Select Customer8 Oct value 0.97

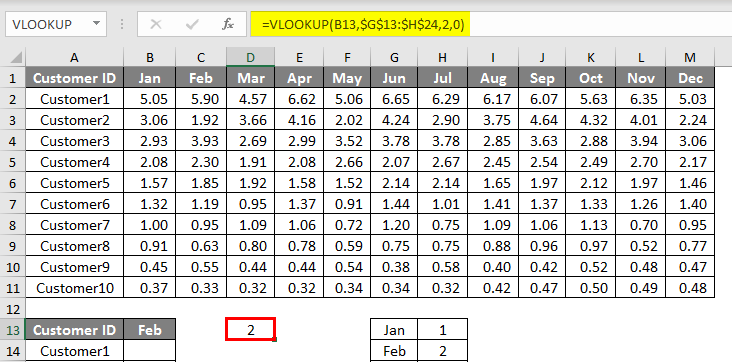pos(591,246)
